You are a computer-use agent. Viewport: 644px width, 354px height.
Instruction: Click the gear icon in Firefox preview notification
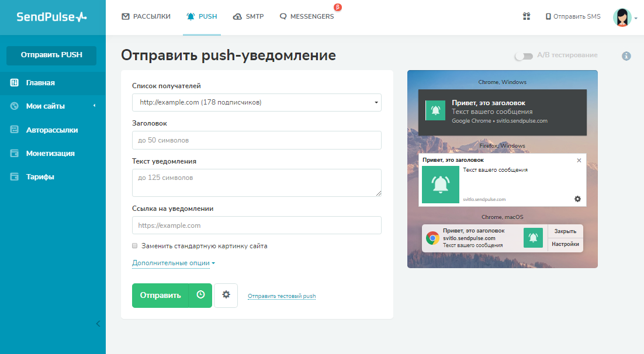pos(577,199)
